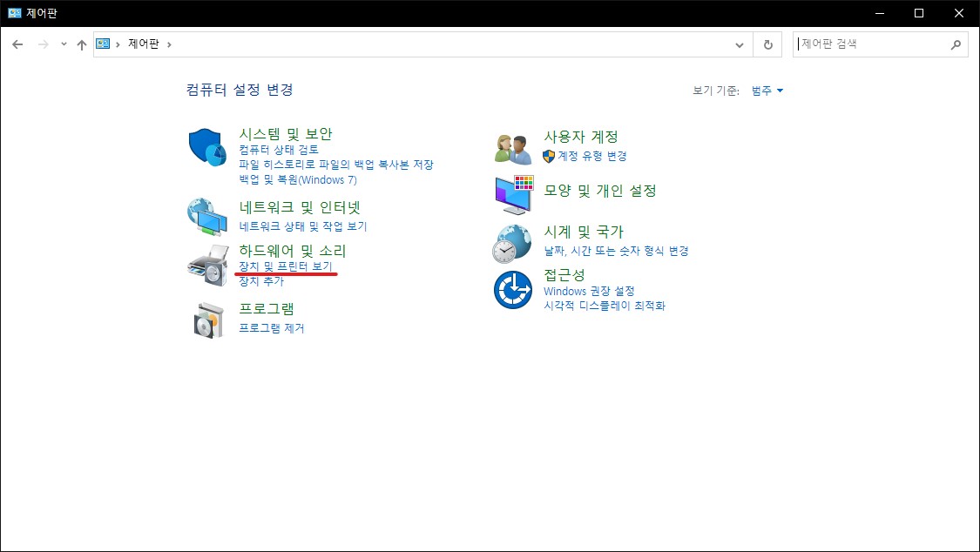
Task: Open the recent locations dropdown arrow
Action: click(x=64, y=44)
